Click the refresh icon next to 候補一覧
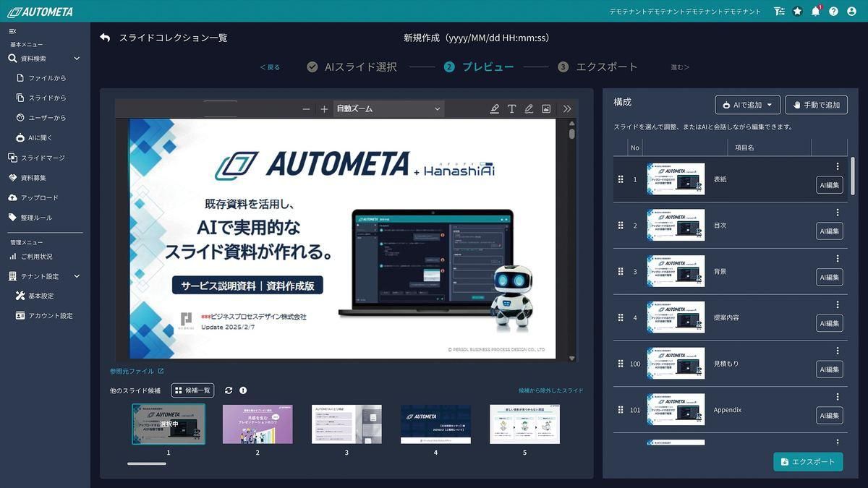 coord(229,390)
